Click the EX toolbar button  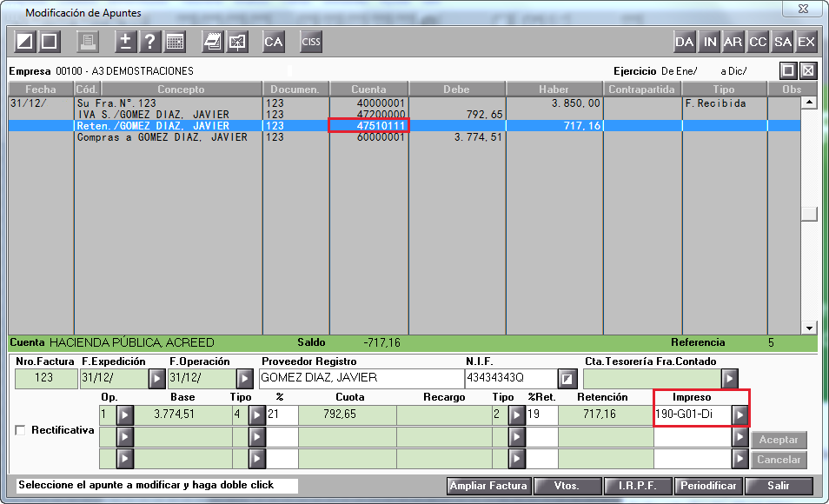(x=806, y=41)
